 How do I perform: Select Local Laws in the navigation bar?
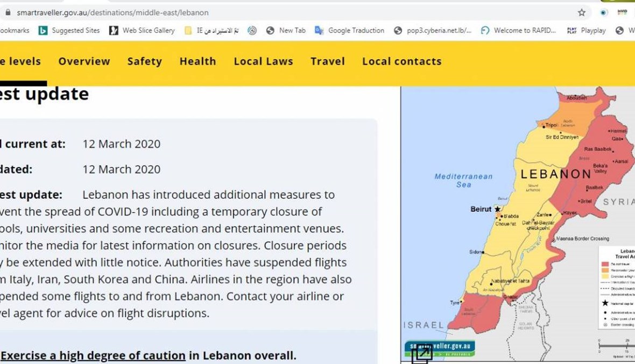pyautogui.click(x=263, y=61)
